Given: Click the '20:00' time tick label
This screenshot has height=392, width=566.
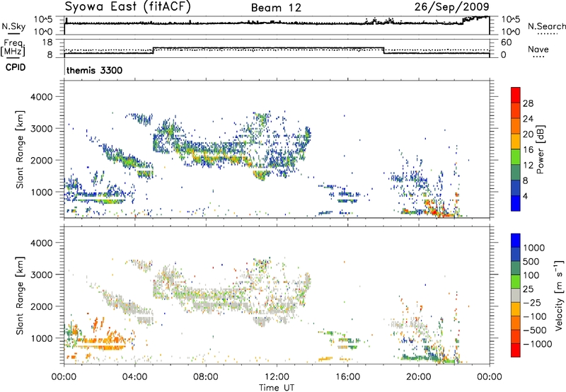Looking at the screenshot, I should (419, 377).
